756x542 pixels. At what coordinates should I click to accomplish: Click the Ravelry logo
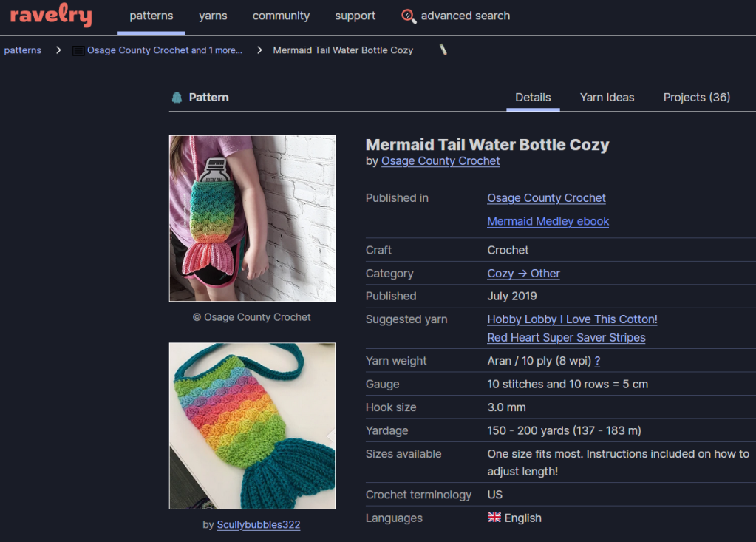tap(51, 16)
